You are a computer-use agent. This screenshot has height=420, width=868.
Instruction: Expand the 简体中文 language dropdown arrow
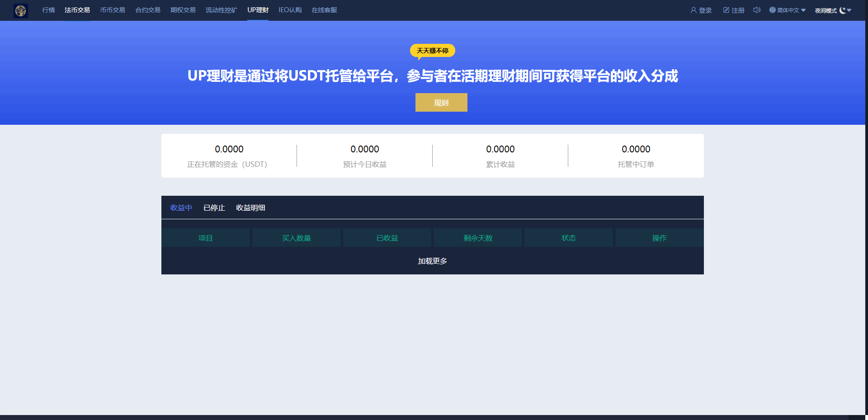(803, 10)
